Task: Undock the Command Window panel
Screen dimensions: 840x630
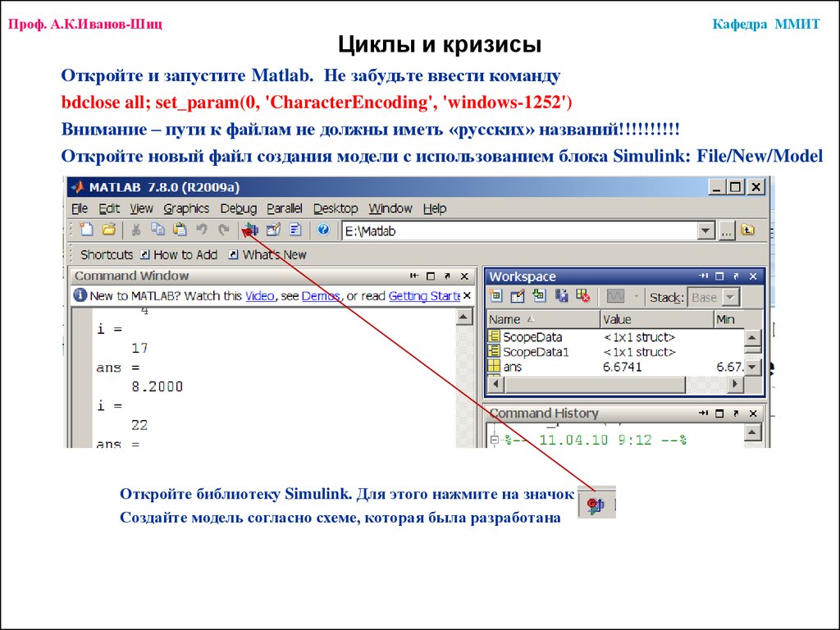Action: tap(447, 276)
